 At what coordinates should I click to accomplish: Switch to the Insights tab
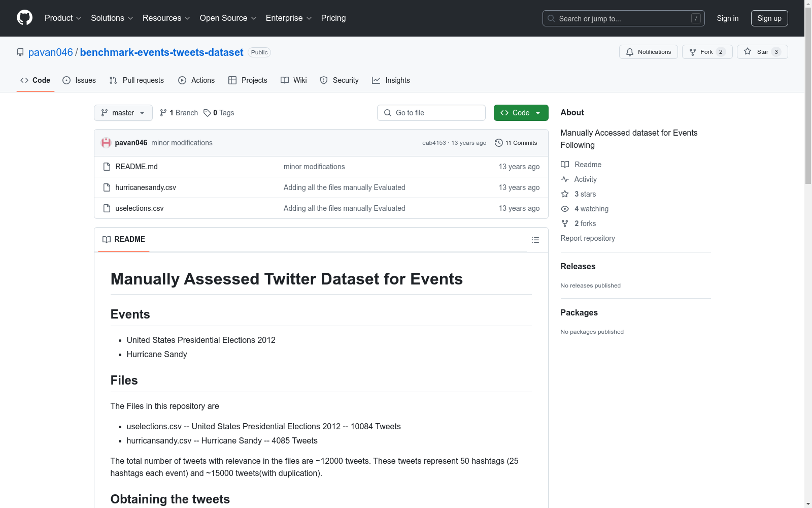pos(391,80)
